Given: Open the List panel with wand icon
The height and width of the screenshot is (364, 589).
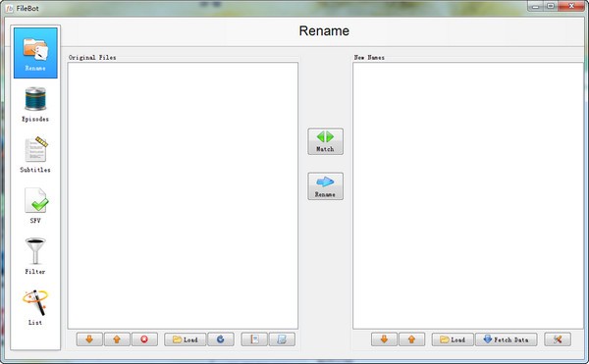Looking at the screenshot, I should [x=35, y=307].
